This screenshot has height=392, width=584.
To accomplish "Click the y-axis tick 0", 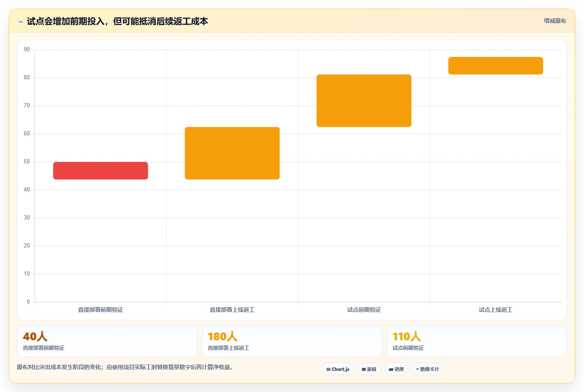I will pos(28,302).
